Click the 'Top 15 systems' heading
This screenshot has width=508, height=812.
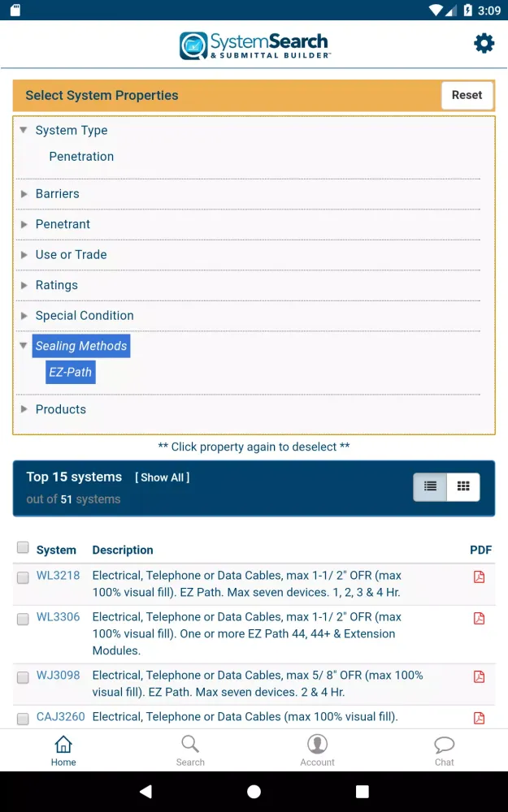74,477
